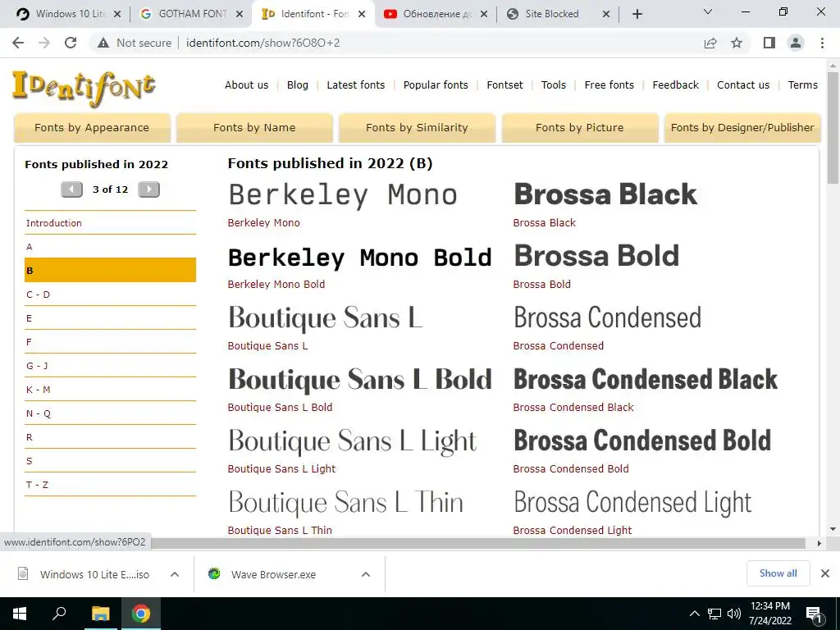Open the Feedback link
The width and height of the screenshot is (840, 630).
(676, 84)
